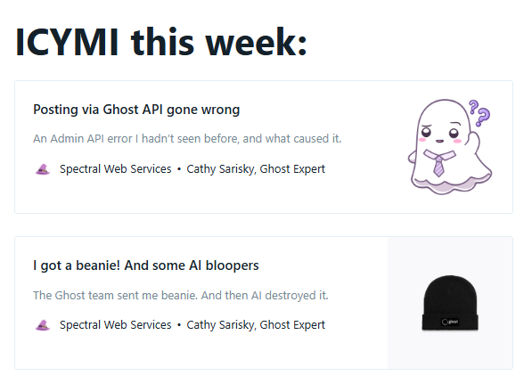
Task: Click the ghost's purple necktie in the illustration
Action: tap(438, 165)
